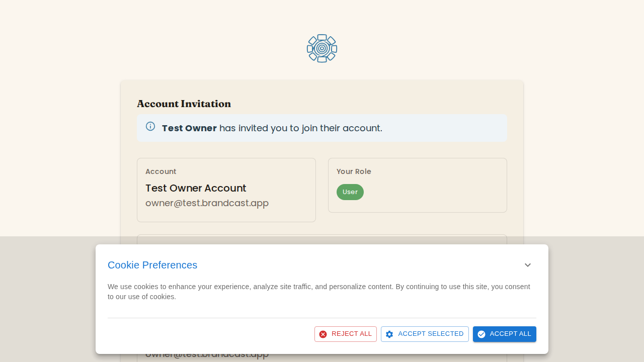Image resolution: width=644 pixels, height=362 pixels.
Task: Click the User role badge
Action: point(350,192)
